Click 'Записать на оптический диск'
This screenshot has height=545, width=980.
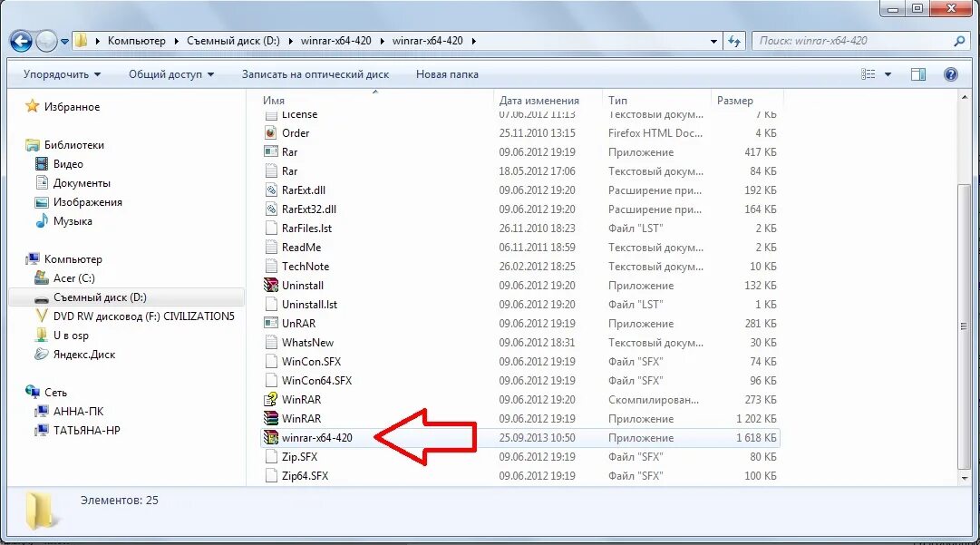click(315, 74)
